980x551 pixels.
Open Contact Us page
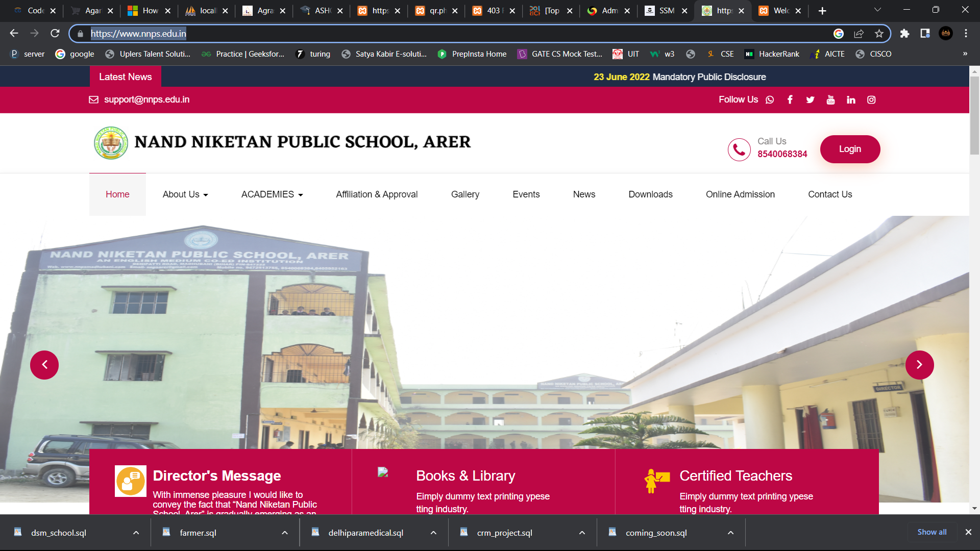point(830,194)
